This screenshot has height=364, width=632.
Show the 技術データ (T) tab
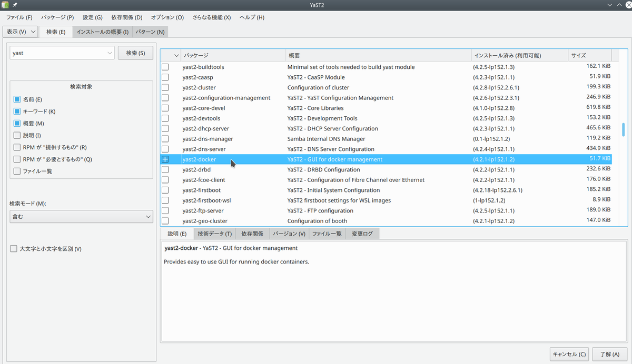[215, 234]
